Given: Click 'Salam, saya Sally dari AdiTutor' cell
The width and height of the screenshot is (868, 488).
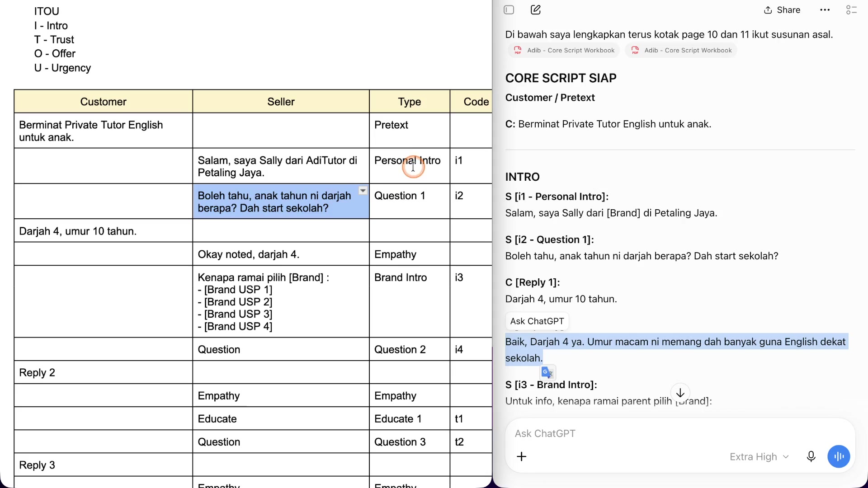Looking at the screenshot, I should (281, 166).
